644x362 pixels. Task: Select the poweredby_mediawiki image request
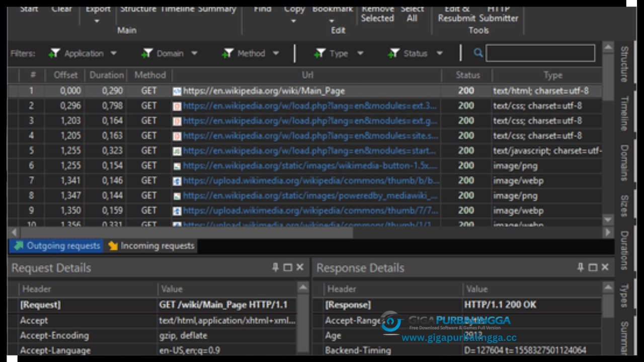click(x=305, y=196)
